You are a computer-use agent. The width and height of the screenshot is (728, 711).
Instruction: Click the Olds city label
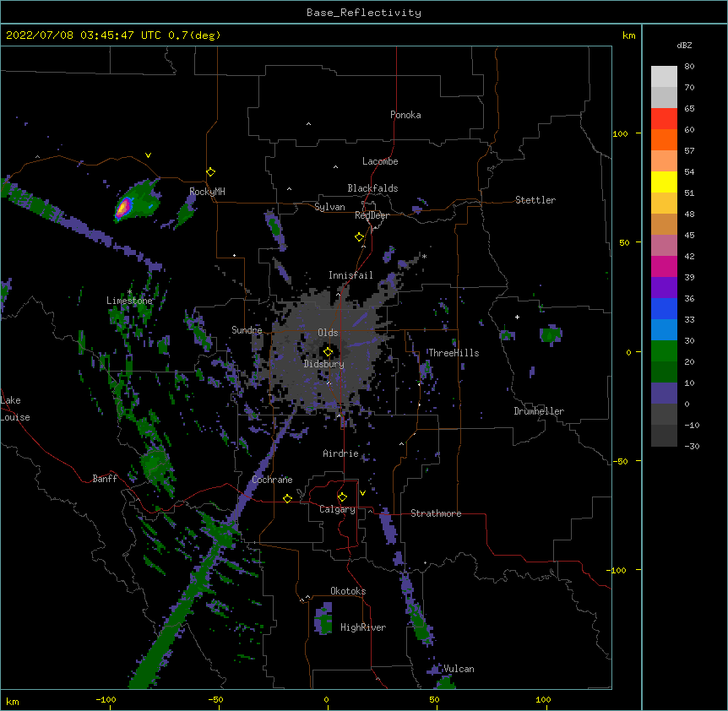click(328, 333)
